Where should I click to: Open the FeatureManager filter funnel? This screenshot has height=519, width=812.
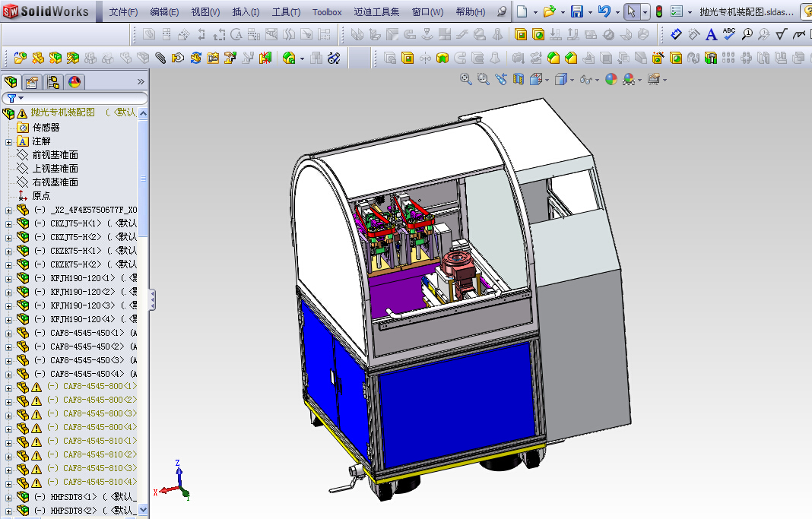(x=12, y=98)
